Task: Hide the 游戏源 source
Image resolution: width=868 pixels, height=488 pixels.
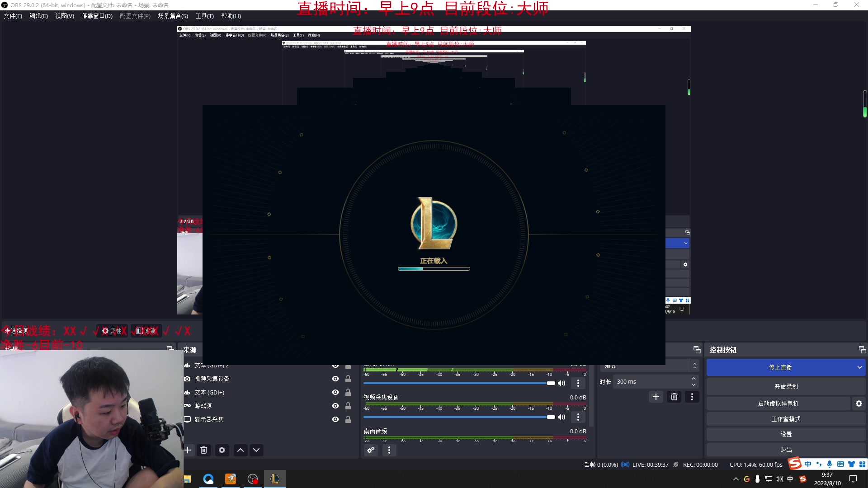Action: point(335,406)
